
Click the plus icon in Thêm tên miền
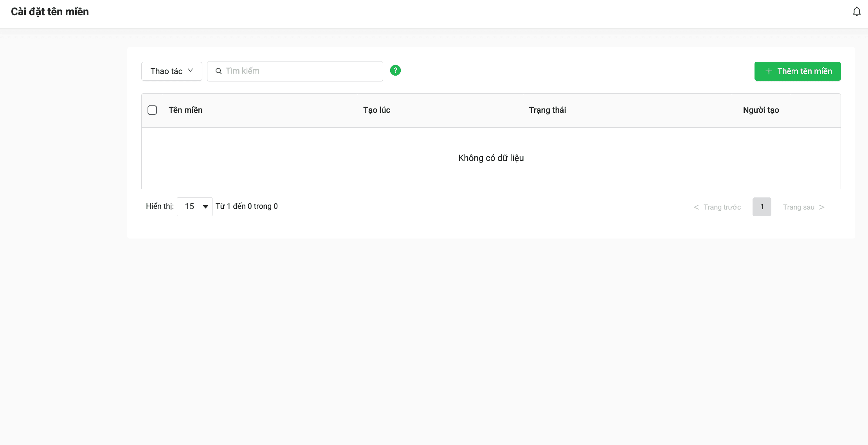coord(769,71)
